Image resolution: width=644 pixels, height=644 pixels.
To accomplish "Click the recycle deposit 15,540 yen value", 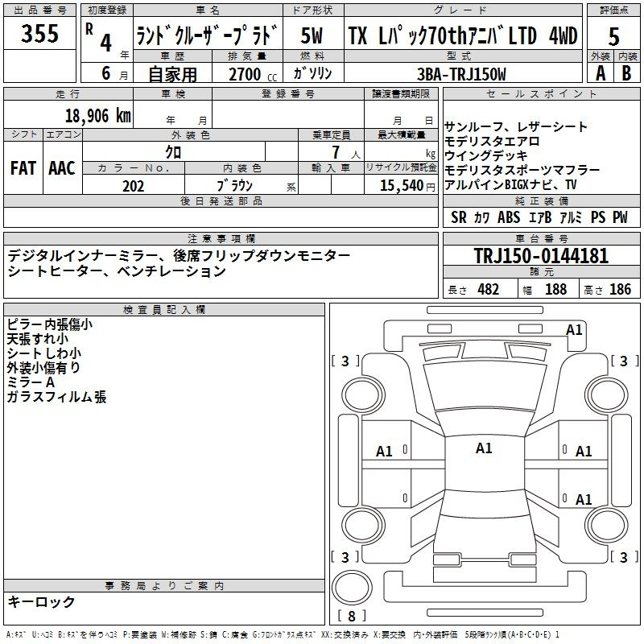I will pos(407,186).
